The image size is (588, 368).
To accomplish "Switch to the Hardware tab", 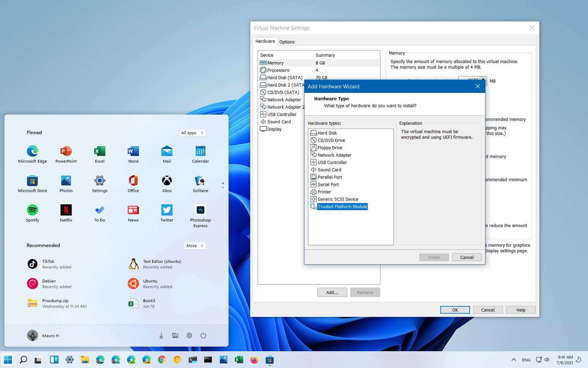I will click(265, 41).
